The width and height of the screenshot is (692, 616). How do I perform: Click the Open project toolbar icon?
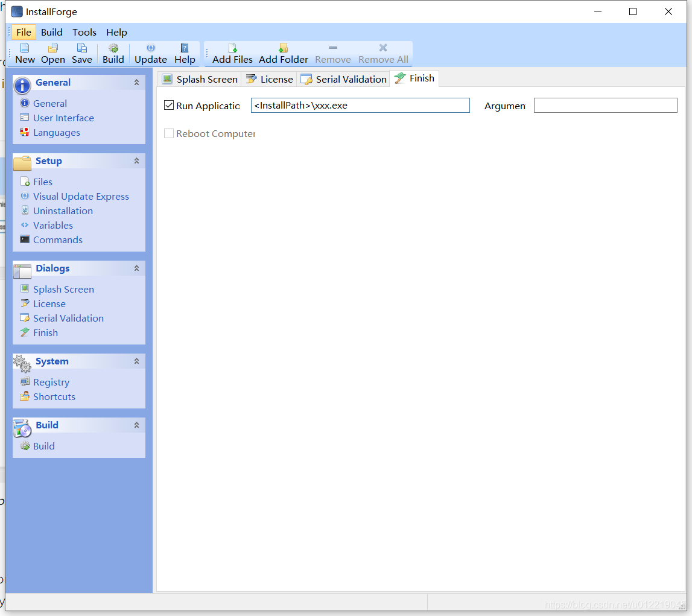click(53, 48)
